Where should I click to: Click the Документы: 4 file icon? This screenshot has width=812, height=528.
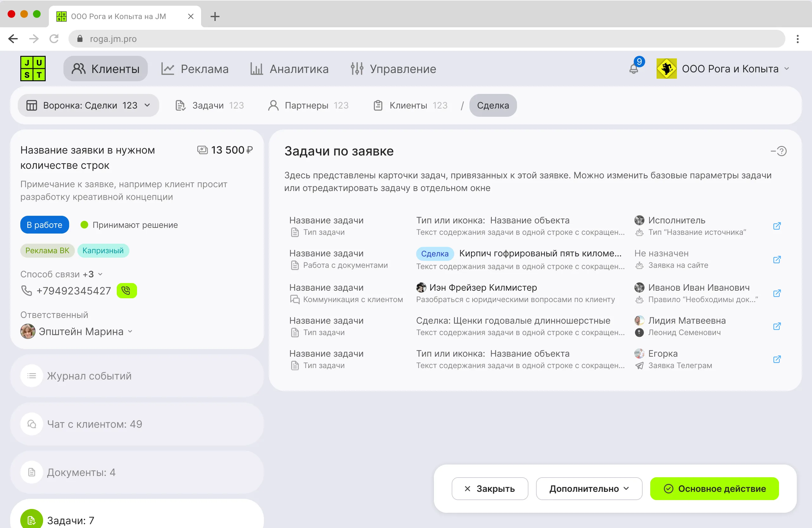[32, 472]
